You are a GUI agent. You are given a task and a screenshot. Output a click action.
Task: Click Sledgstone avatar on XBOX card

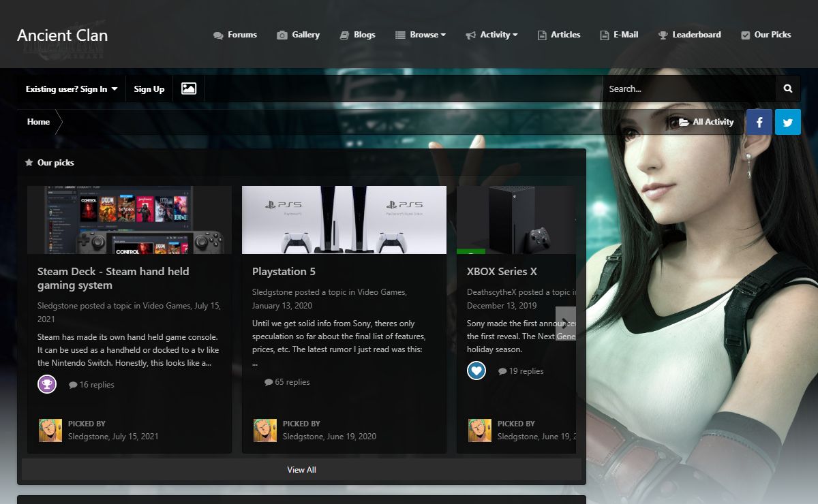click(x=480, y=430)
